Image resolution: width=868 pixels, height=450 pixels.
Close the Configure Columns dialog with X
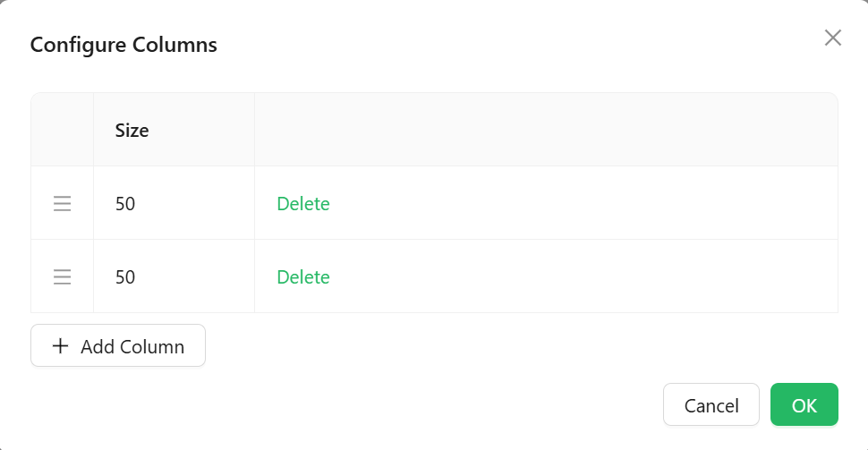[x=832, y=38]
